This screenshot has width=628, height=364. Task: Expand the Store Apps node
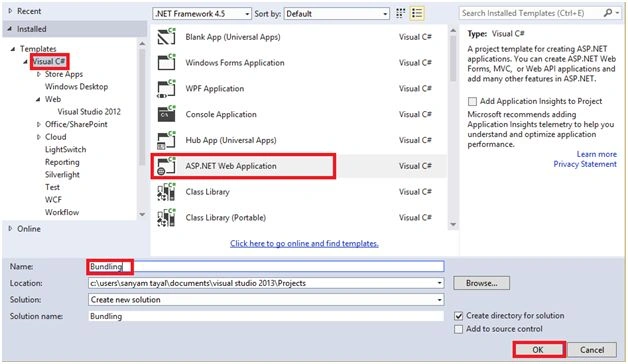click(x=38, y=74)
